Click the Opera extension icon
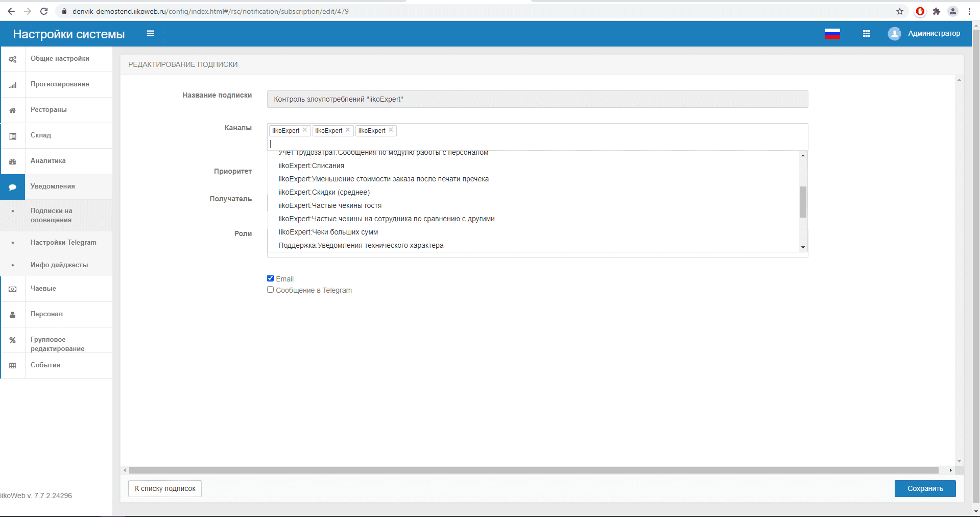Screen dimensions: 980x517 [x=920, y=11]
